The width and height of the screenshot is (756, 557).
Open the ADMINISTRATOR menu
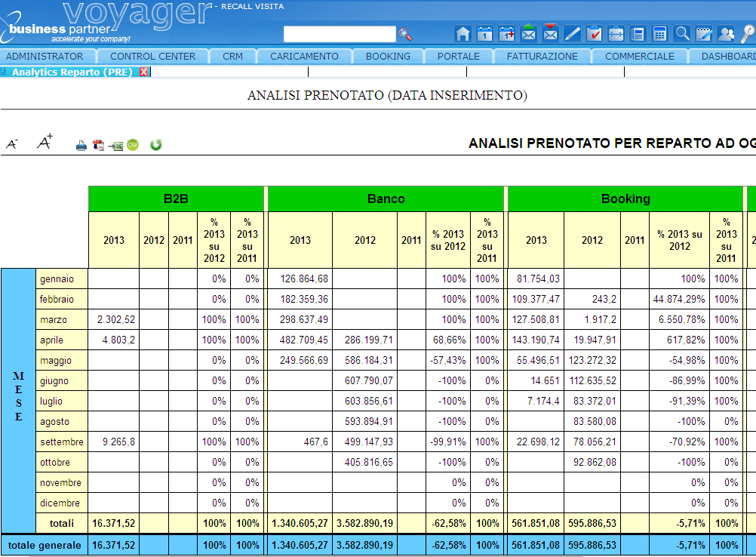click(45, 57)
